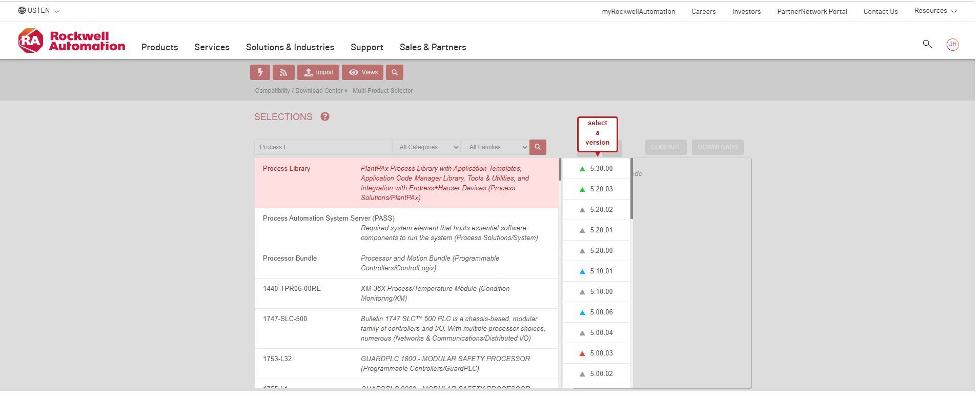Screen dimensions: 980x396
Task: Open the Products menu
Action: tap(160, 47)
